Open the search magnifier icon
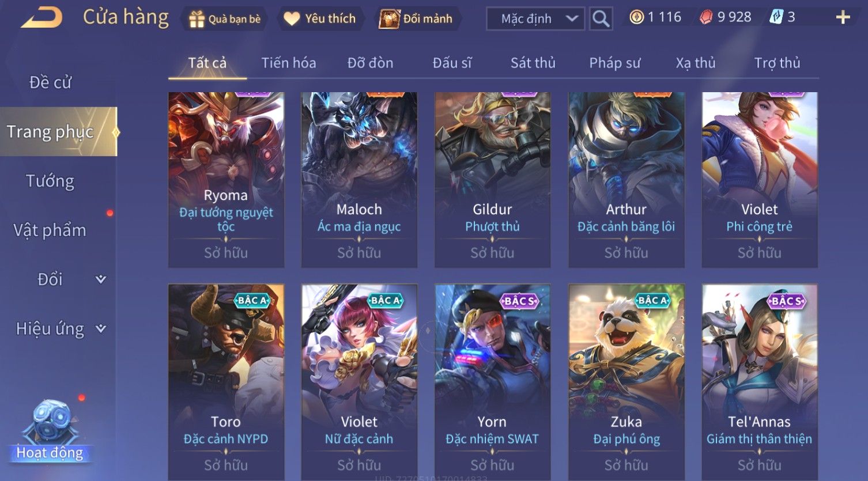Image resolution: width=868 pixels, height=481 pixels. click(x=601, y=19)
